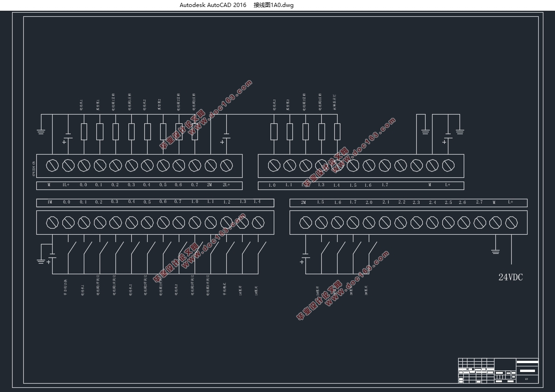
Task: Click the 1M terminal label
Action: tap(50, 202)
